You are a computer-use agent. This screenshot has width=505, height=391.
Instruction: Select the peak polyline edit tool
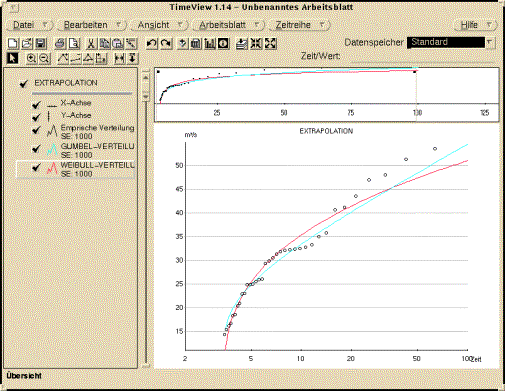[63, 59]
